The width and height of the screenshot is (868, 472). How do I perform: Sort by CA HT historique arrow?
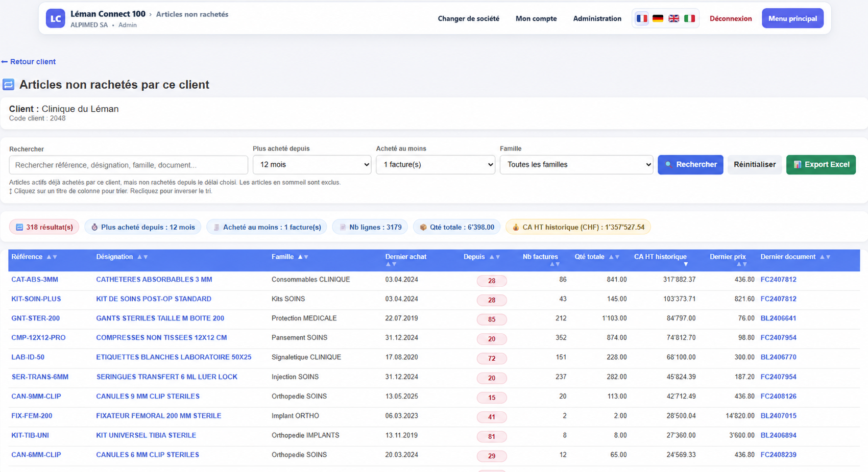pos(686,264)
